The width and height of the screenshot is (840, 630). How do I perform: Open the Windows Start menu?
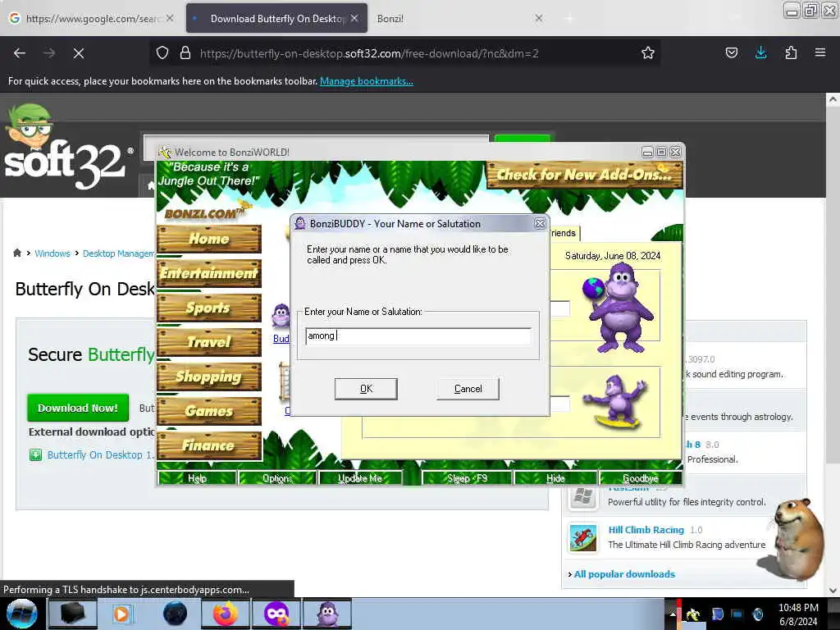pos(21,614)
